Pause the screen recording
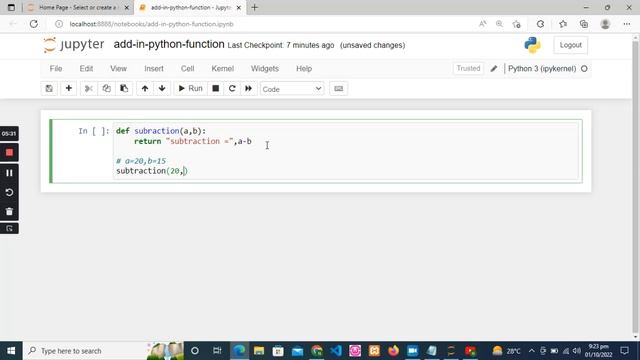This screenshot has width=640, height=360. click(9, 173)
